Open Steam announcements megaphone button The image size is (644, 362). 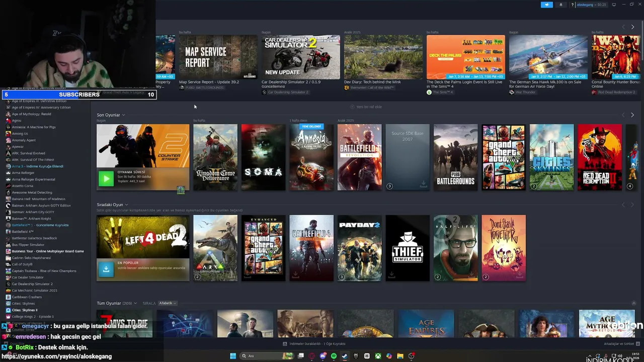[x=546, y=5]
